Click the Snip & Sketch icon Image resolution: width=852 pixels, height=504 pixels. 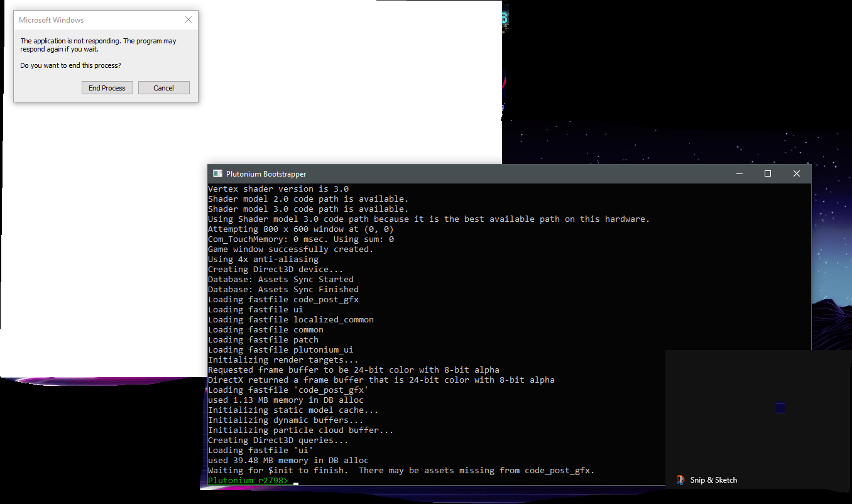click(x=680, y=479)
